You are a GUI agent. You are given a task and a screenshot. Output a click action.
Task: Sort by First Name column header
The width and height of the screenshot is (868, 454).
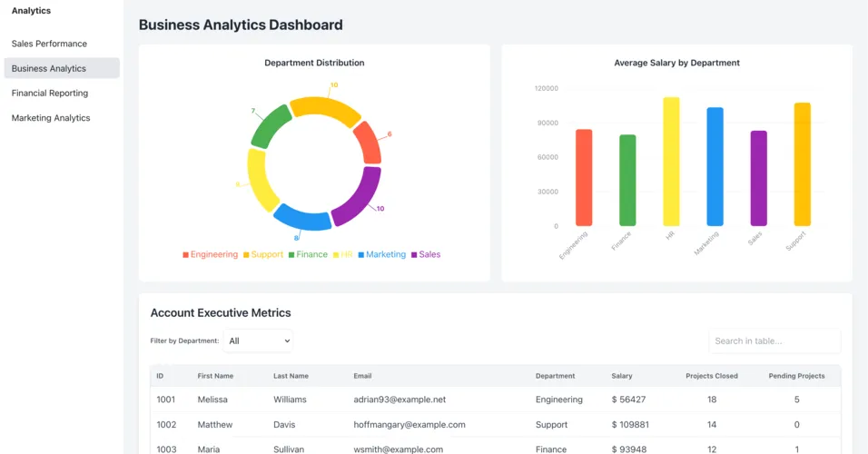coord(215,376)
